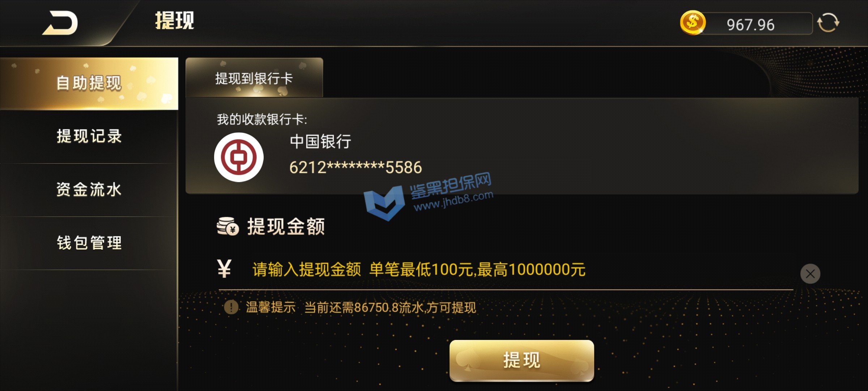Image resolution: width=868 pixels, height=391 pixels.
Task: Click the gold 提现 submit button
Action: pos(522,361)
